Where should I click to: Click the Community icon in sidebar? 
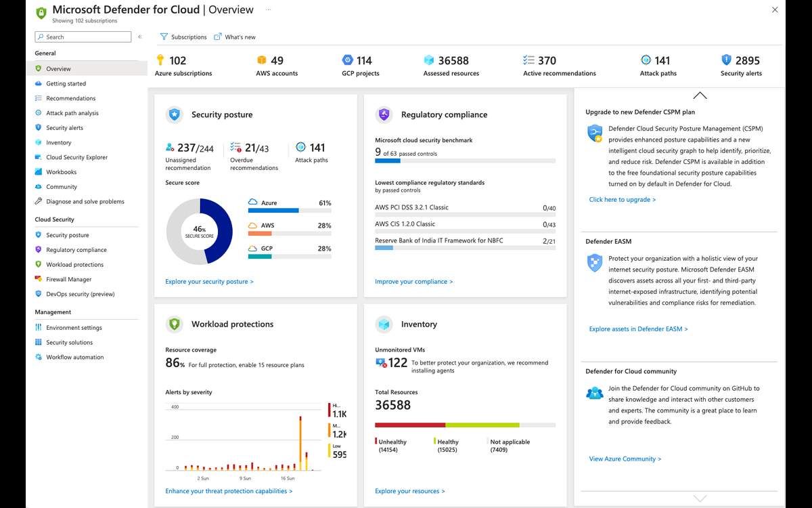click(x=39, y=186)
